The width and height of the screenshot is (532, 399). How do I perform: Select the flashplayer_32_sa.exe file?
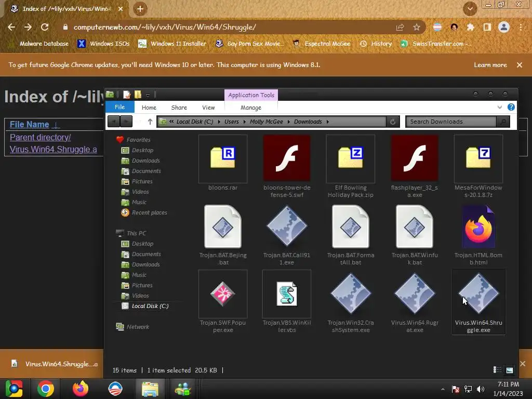point(414,166)
